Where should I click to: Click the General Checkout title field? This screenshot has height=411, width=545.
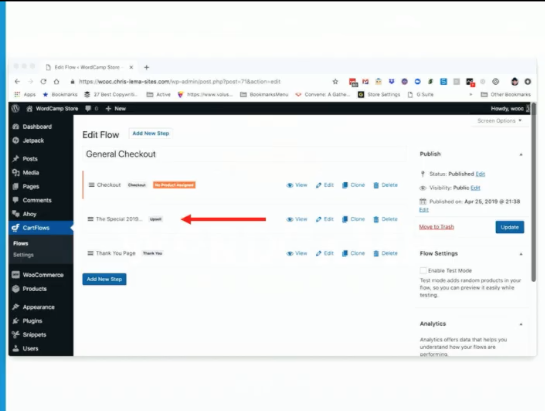click(x=244, y=154)
